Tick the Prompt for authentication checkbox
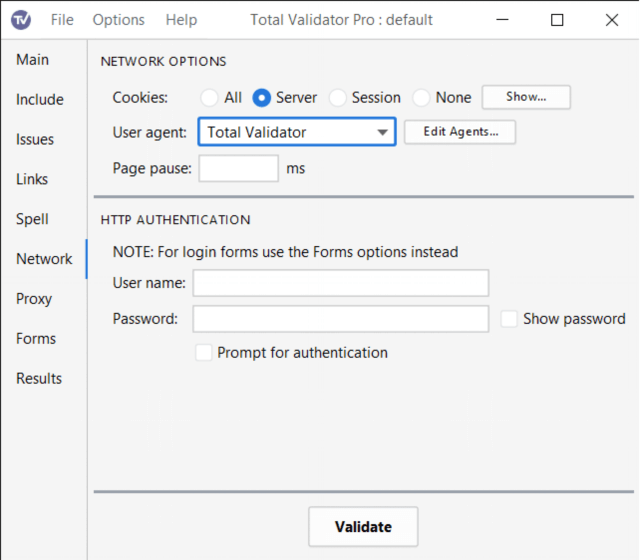The height and width of the screenshot is (560, 640). [204, 352]
